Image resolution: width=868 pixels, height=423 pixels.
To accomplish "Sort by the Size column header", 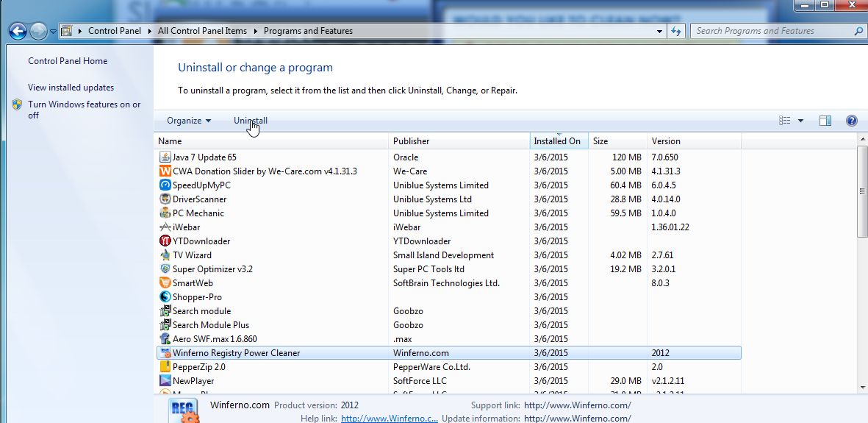I will [617, 141].
